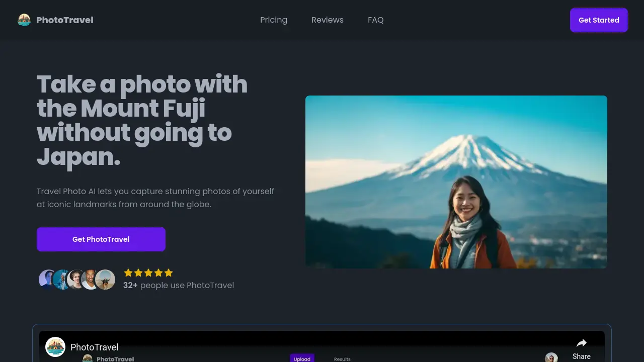644x362 pixels.
Task: Click the PhotoTravel globe icon in app preview
Action: pos(56,347)
